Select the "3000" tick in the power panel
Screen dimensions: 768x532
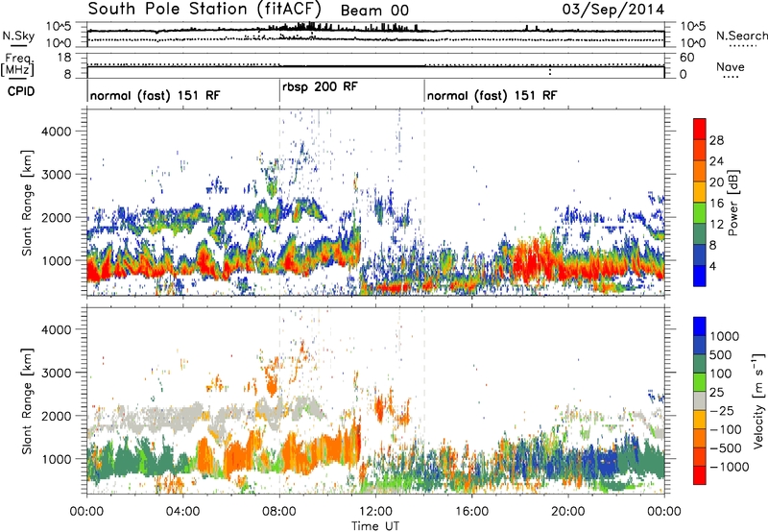(x=56, y=175)
